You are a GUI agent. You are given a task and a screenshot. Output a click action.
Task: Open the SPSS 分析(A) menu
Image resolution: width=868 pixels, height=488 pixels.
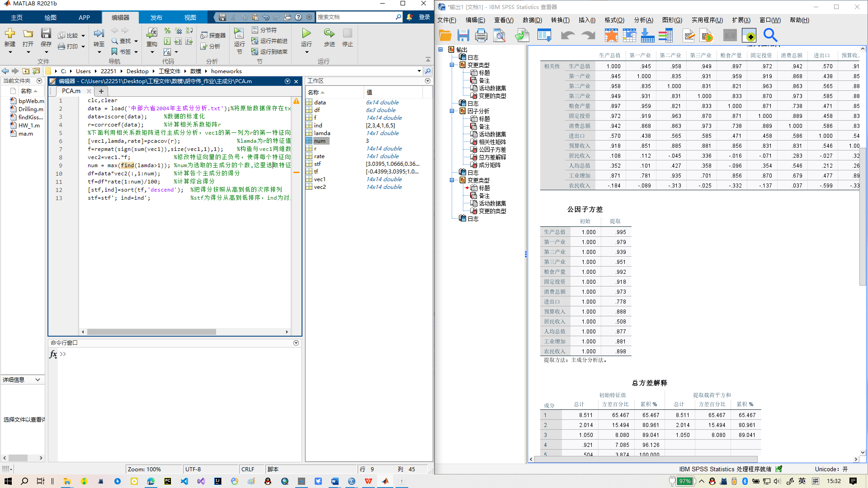643,20
